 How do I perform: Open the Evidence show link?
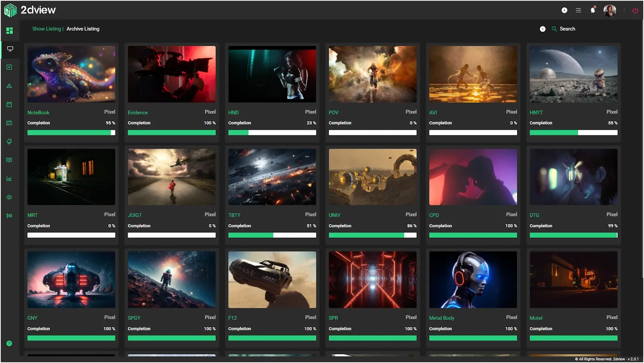click(138, 112)
